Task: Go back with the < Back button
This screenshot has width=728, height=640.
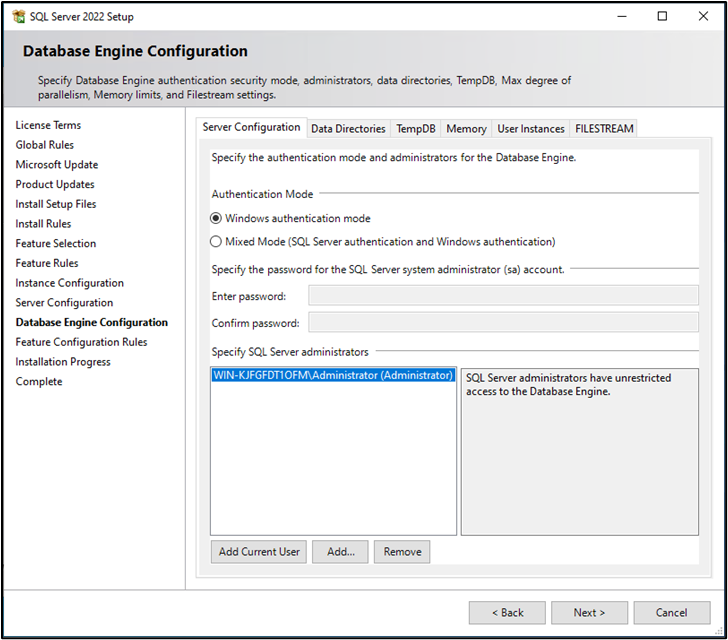Action: click(x=507, y=613)
